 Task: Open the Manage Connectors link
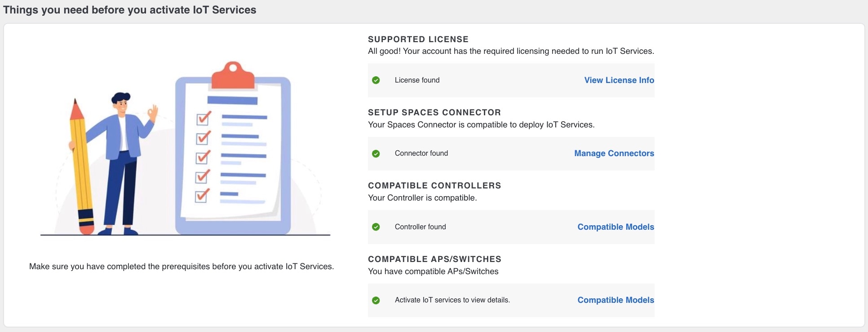click(x=614, y=153)
